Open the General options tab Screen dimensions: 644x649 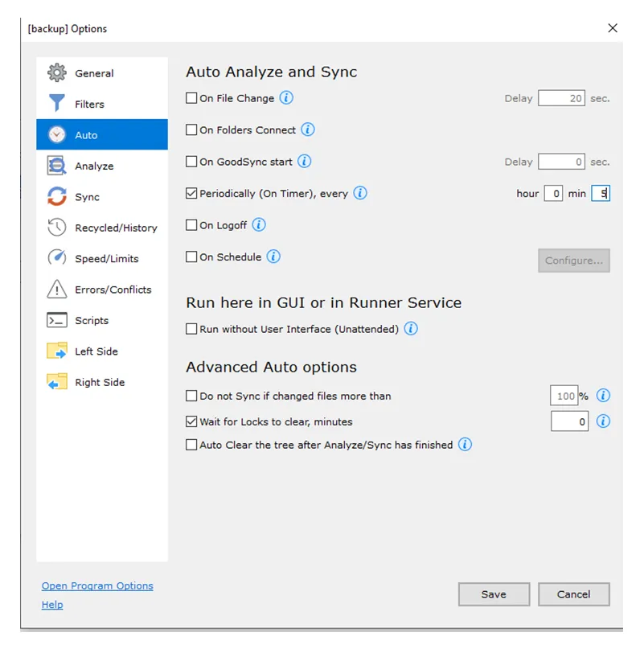pos(102,73)
